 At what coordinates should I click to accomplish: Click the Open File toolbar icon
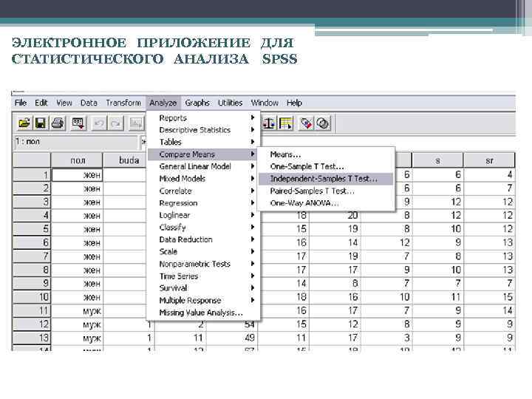click(24, 123)
